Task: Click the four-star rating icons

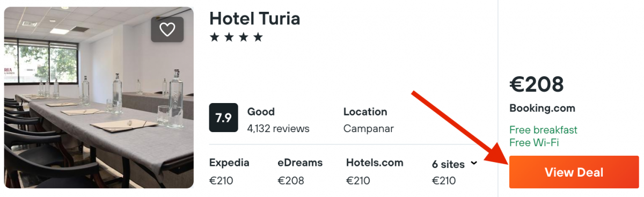Action: click(x=236, y=37)
